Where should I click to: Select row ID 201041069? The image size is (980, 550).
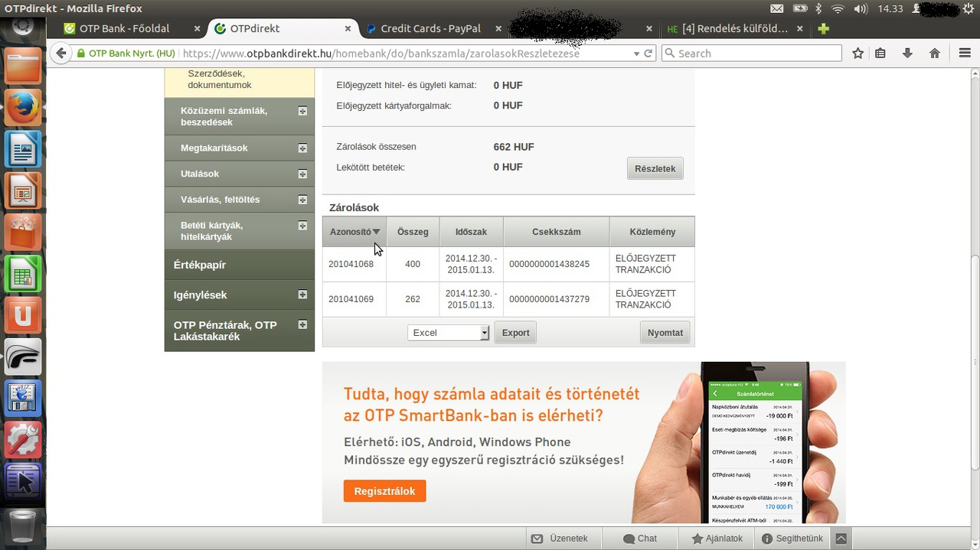[351, 299]
